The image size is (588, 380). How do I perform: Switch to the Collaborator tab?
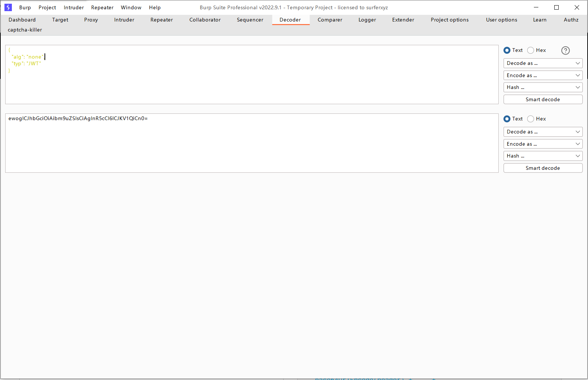(x=205, y=20)
